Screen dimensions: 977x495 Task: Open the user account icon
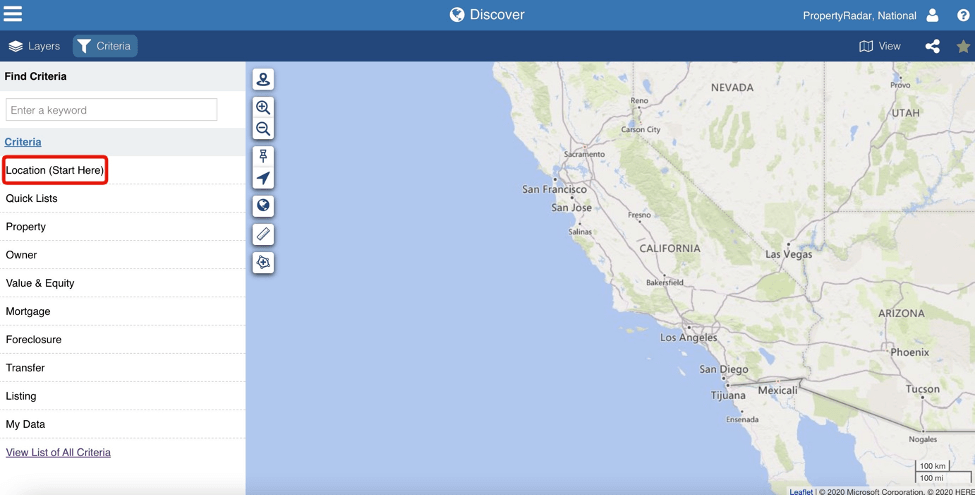coord(932,16)
